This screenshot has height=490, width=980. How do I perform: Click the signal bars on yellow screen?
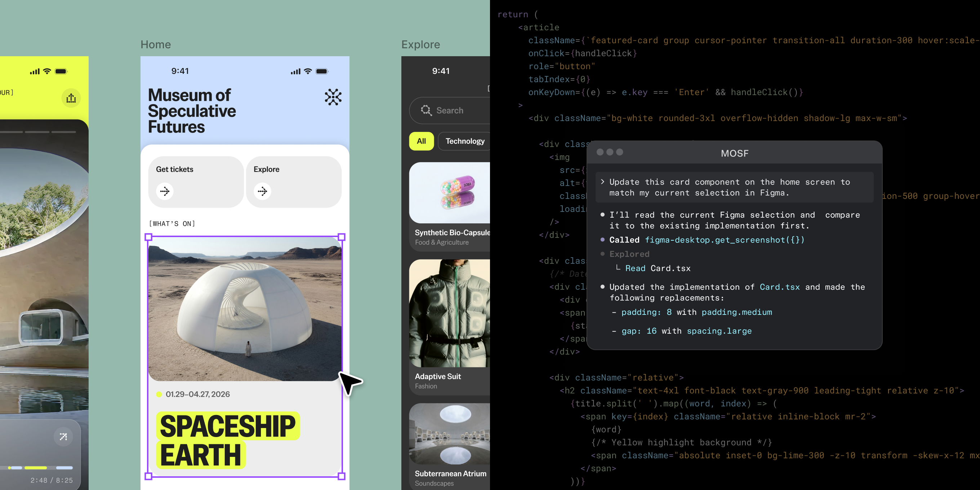(x=35, y=71)
